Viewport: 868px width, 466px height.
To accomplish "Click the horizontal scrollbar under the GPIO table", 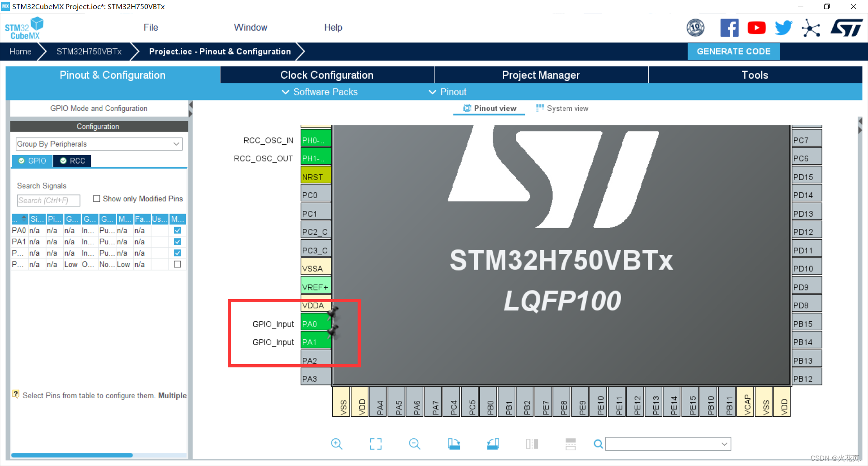I will click(x=72, y=455).
